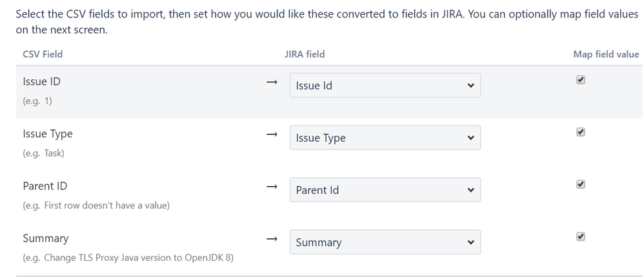Click the Map field value column header
The width and height of the screenshot is (644, 277).
(x=606, y=54)
